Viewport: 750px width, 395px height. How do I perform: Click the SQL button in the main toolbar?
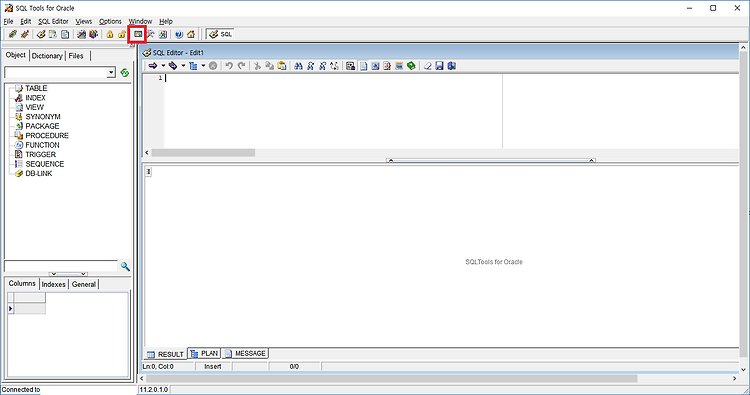pos(221,34)
